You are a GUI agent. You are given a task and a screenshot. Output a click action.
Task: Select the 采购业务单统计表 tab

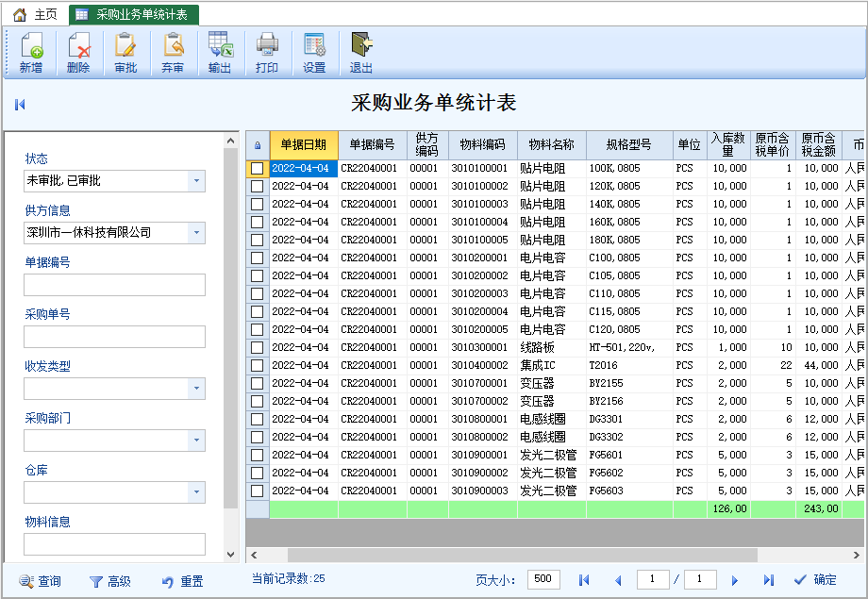133,14
